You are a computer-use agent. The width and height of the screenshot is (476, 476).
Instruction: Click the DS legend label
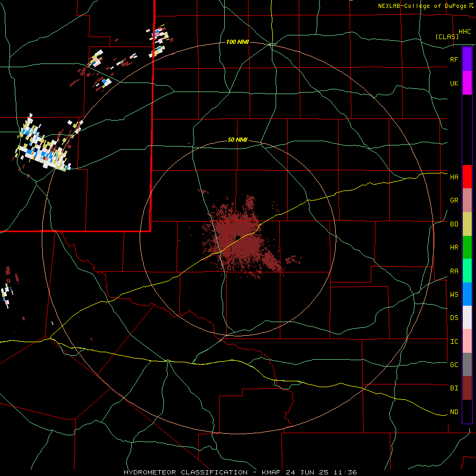pyautogui.click(x=454, y=318)
